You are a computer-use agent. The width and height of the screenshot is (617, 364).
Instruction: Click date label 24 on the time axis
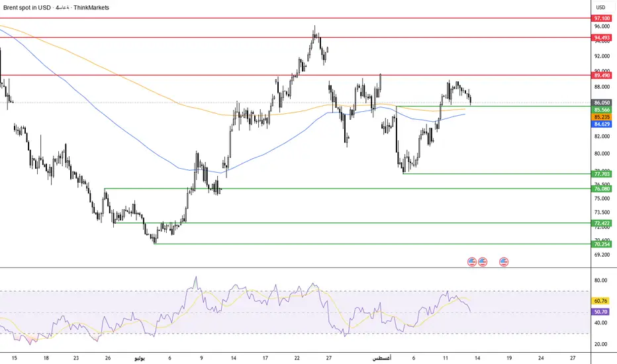(x=541, y=358)
